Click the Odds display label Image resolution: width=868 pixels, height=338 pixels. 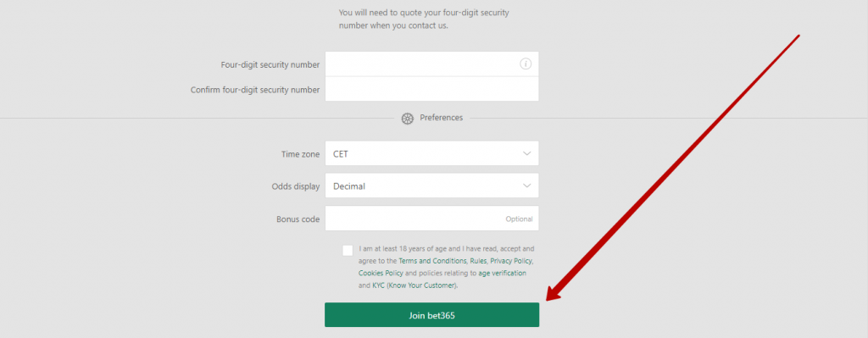[x=296, y=187]
